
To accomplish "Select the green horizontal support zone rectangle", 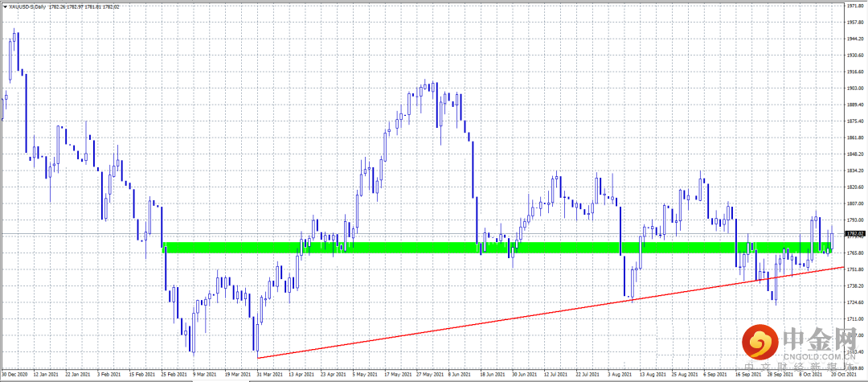I will 497,248.
